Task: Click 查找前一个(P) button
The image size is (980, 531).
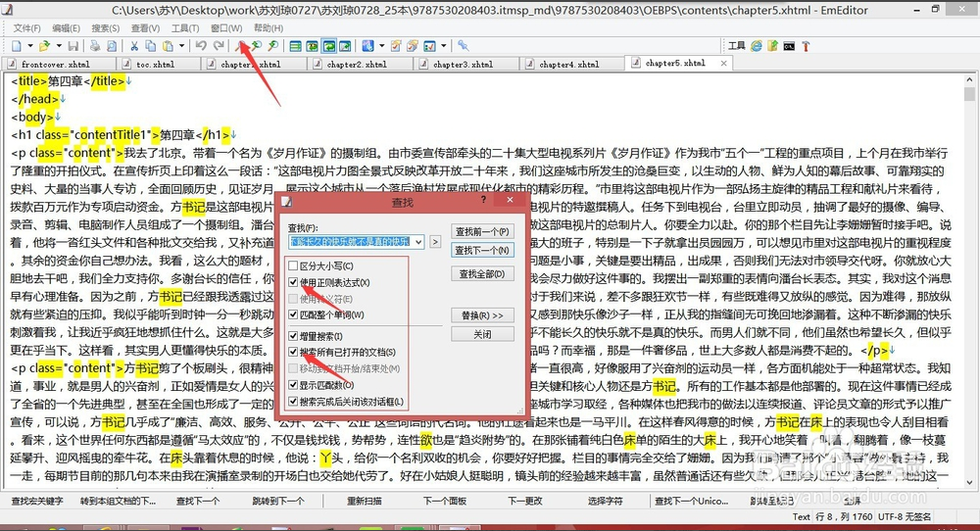Action: [482, 231]
